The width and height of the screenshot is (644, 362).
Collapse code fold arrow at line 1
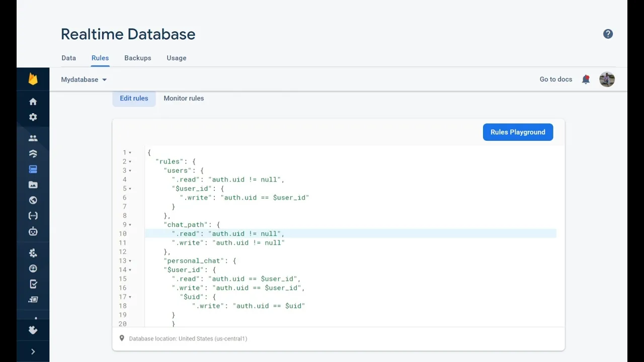tap(130, 152)
